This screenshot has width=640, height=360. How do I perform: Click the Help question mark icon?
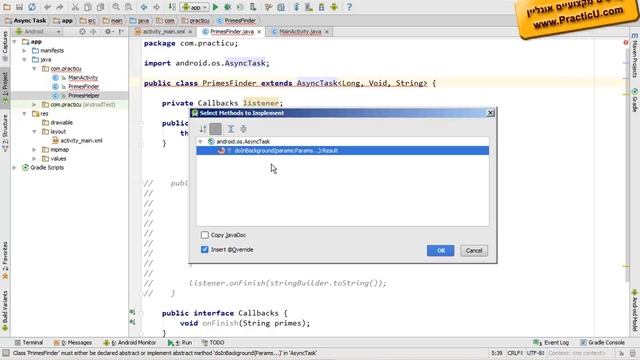[349, 7]
